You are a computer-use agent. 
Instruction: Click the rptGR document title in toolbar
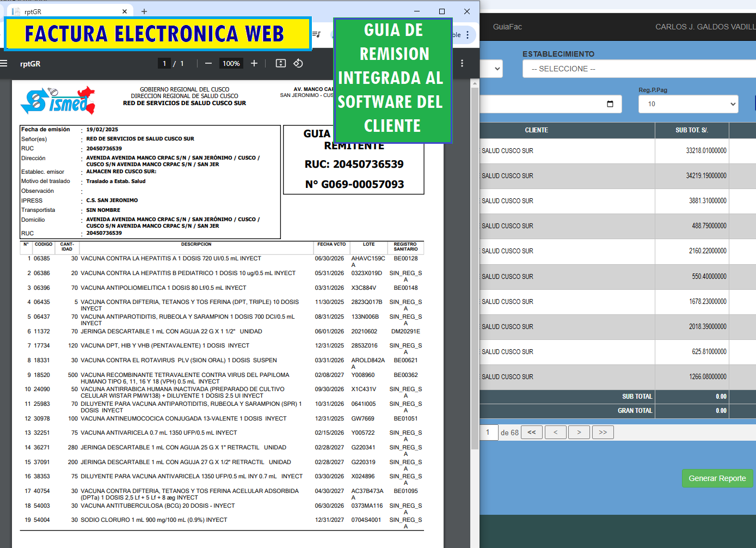point(30,64)
